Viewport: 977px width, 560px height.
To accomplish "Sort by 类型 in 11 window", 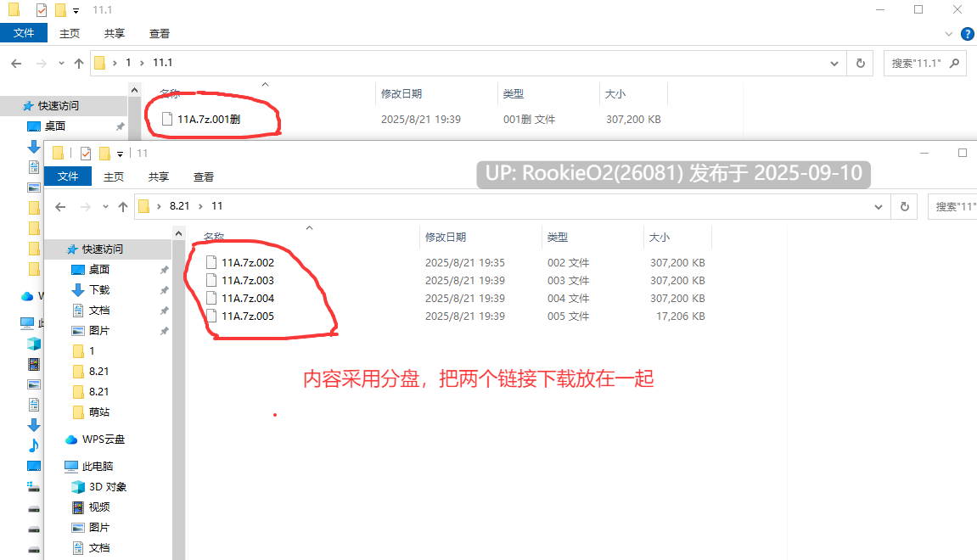I will (558, 237).
